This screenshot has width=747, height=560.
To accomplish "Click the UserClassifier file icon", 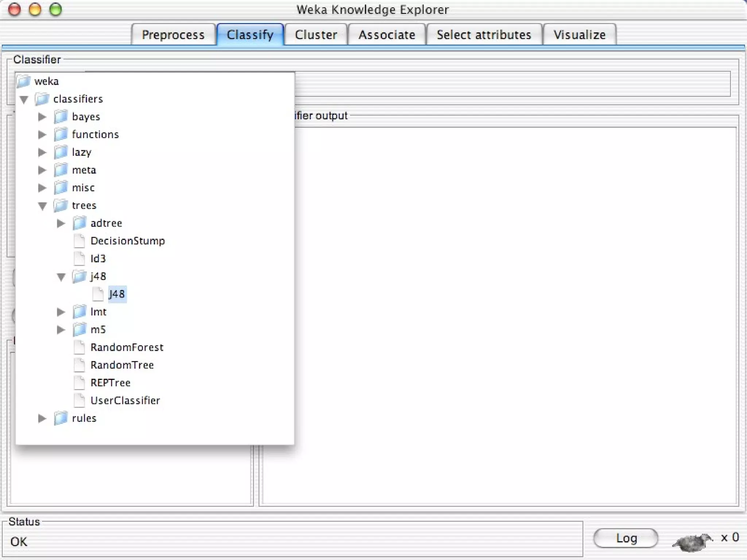I will pyautogui.click(x=79, y=400).
